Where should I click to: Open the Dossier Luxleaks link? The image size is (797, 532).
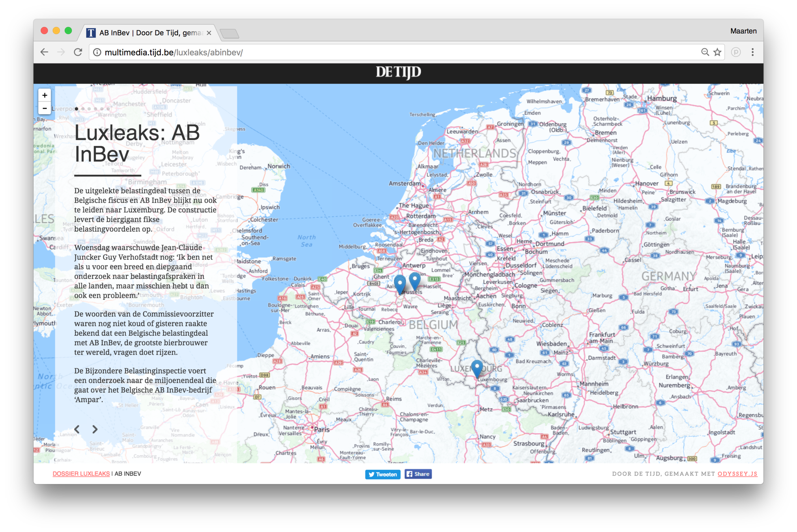point(81,474)
